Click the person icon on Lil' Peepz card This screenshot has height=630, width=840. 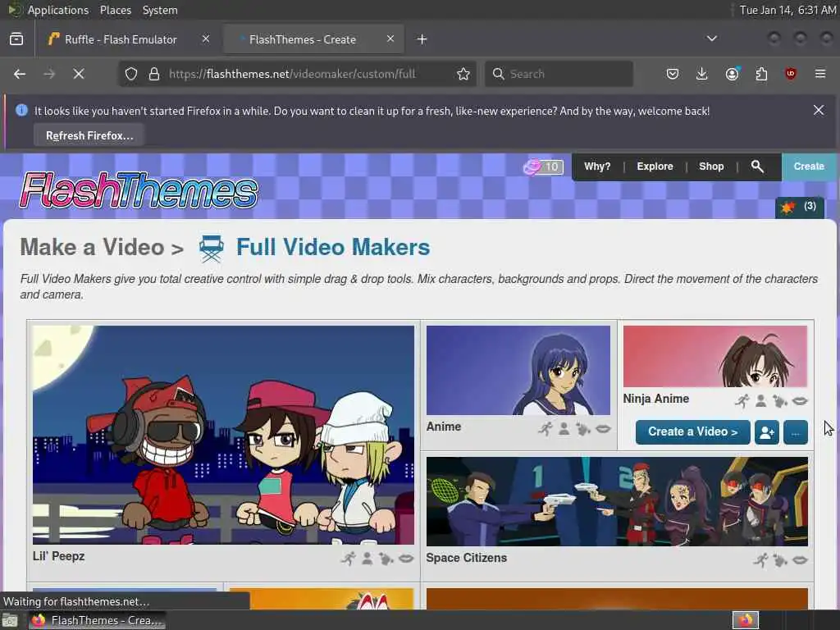point(367,559)
